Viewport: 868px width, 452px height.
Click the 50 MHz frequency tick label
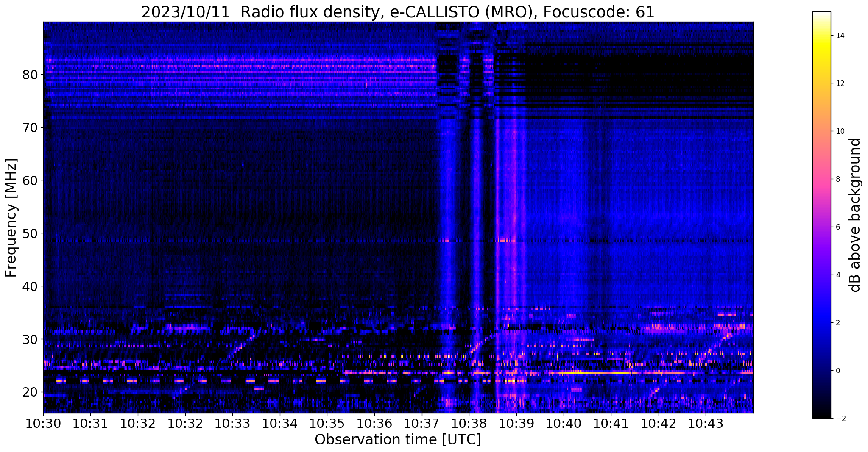coord(30,233)
